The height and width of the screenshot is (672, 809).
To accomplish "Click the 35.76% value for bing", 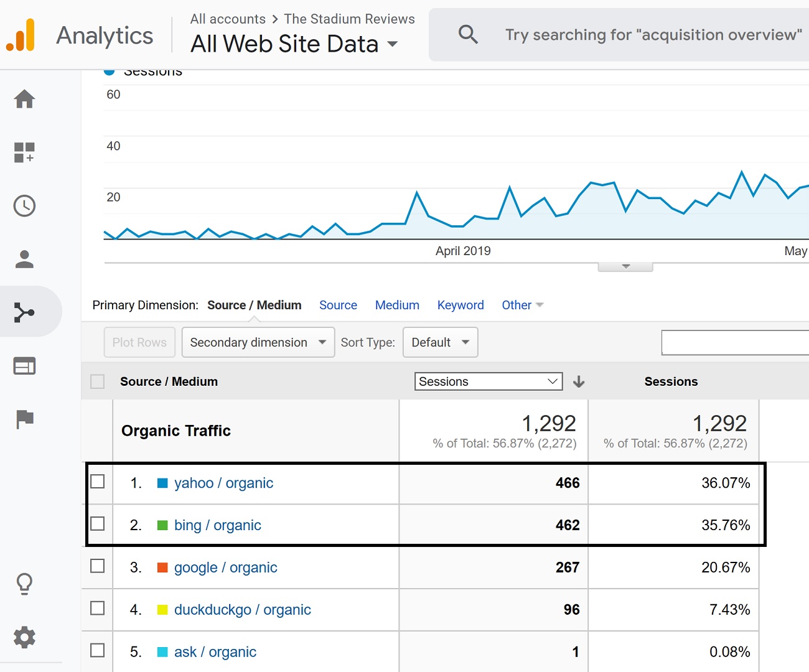I will [x=726, y=525].
